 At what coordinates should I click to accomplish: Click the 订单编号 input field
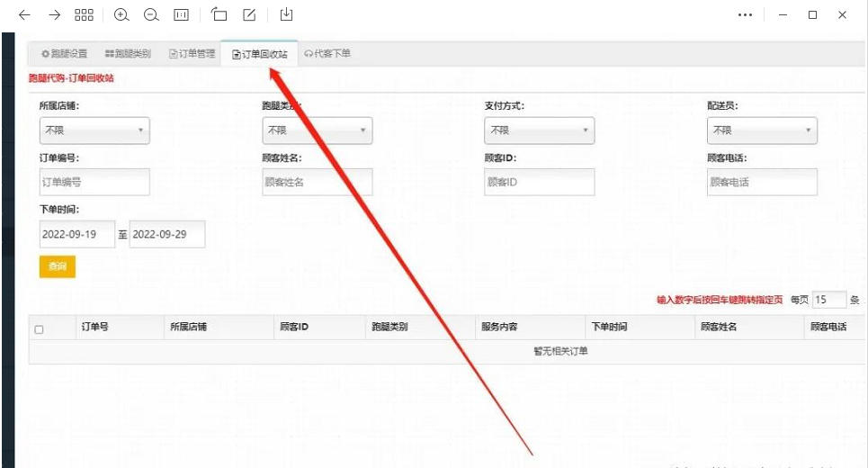94,182
